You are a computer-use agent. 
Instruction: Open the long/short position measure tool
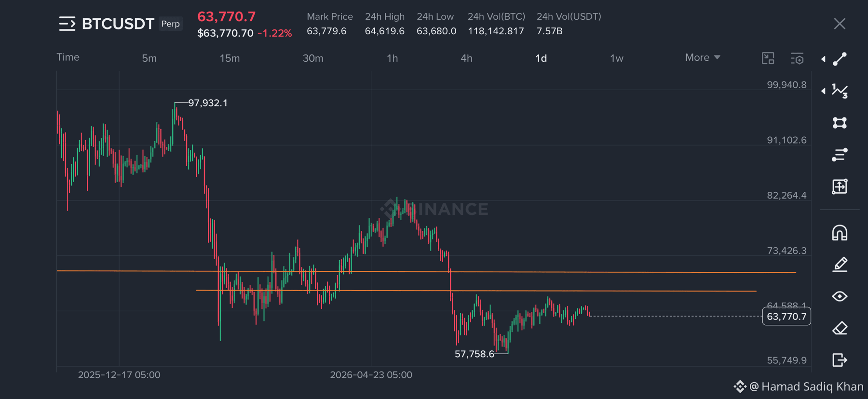840,186
